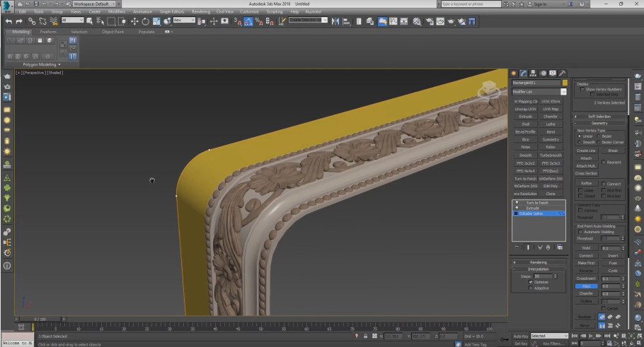This screenshot has width=644, height=347.
Task: Activate the Select and Link tool
Action: pos(32,21)
